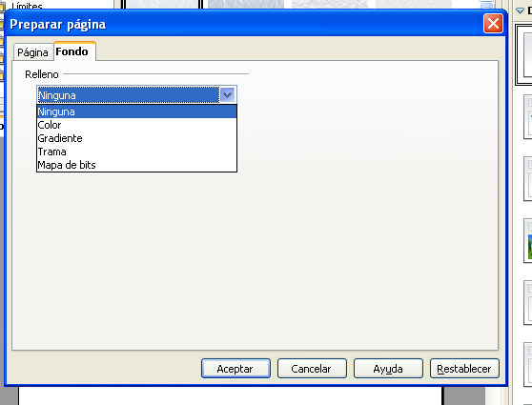The width and height of the screenshot is (532, 405).
Task: Select the highlighted first layout thumbnail
Action: pyautogui.click(x=524, y=54)
